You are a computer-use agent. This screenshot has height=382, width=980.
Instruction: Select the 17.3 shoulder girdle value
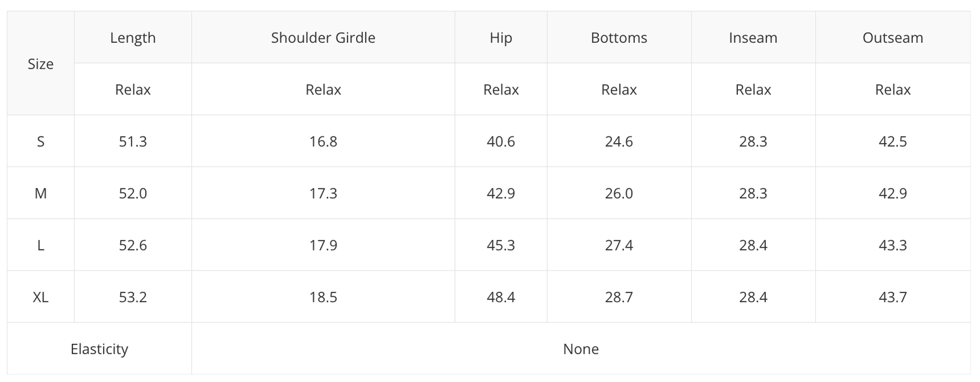point(323,193)
